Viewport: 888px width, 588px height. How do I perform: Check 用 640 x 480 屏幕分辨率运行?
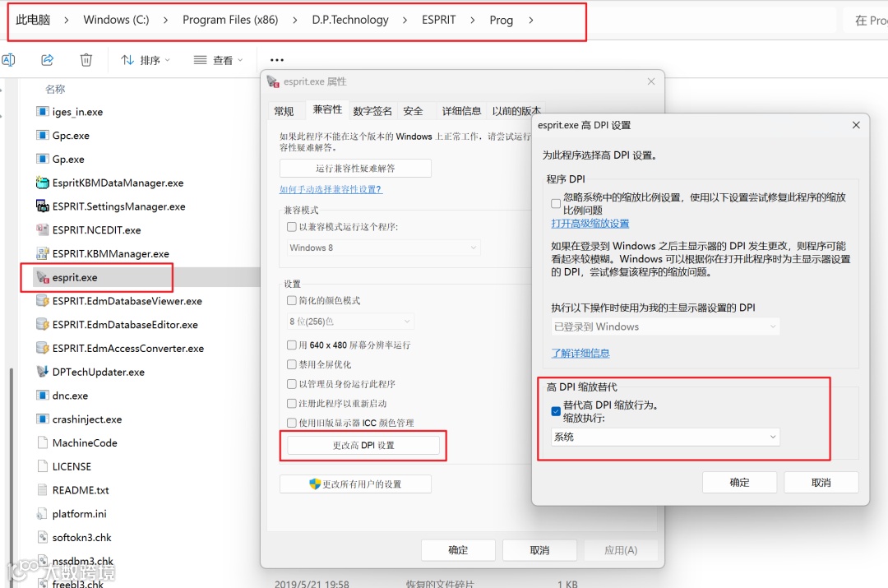292,345
